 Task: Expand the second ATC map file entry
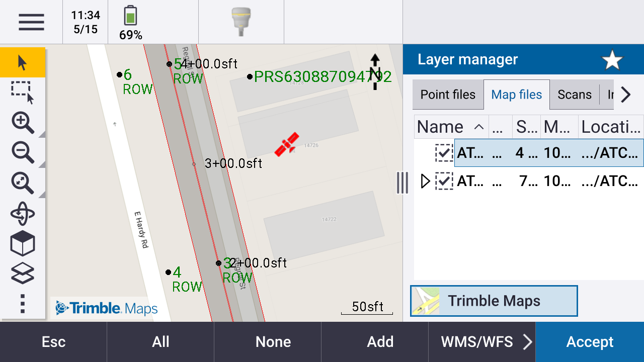(425, 182)
